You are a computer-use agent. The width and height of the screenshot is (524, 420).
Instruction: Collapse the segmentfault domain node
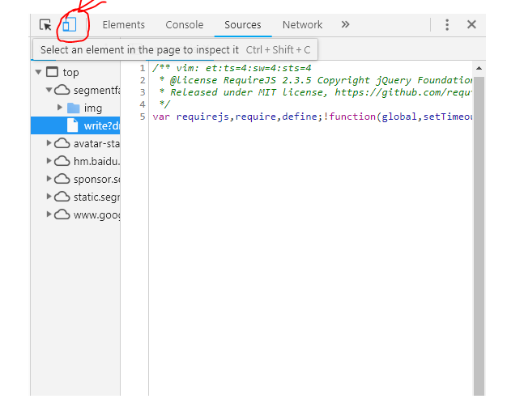pyautogui.click(x=49, y=90)
